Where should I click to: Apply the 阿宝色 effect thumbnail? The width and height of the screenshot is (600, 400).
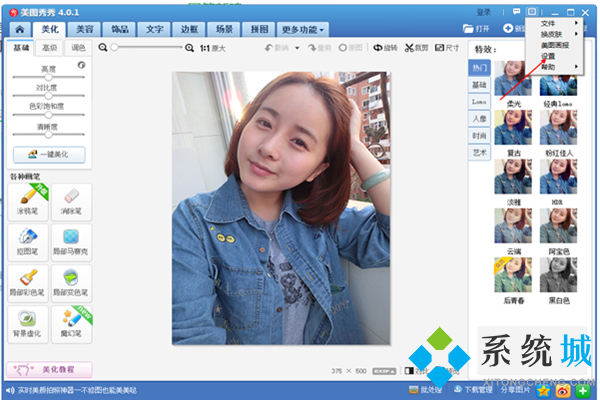pyautogui.click(x=559, y=226)
